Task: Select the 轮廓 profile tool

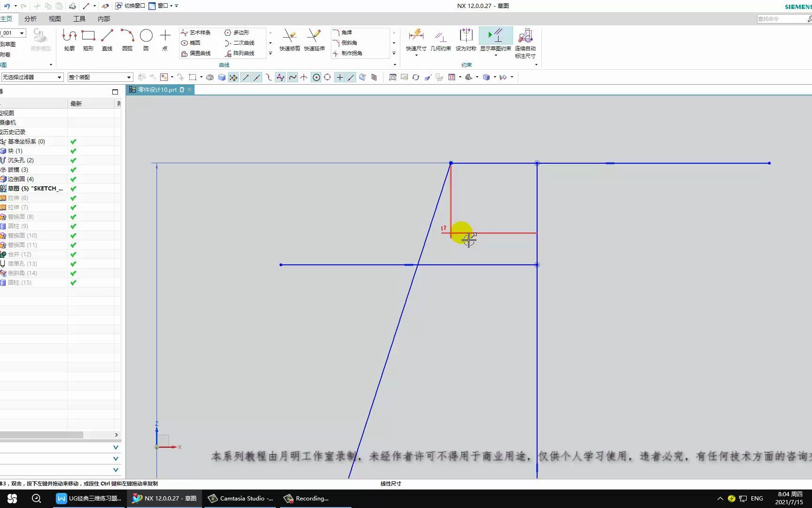Action: pyautogui.click(x=70, y=40)
